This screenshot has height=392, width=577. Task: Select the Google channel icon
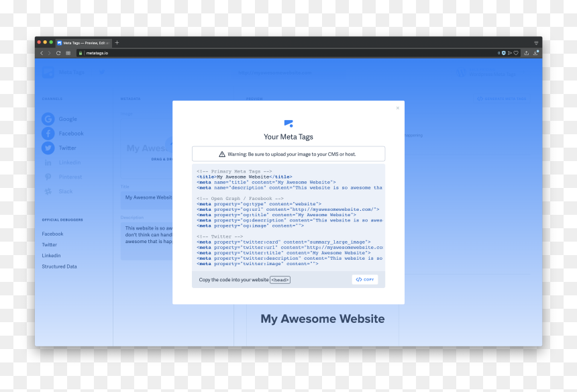pyautogui.click(x=48, y=119)
